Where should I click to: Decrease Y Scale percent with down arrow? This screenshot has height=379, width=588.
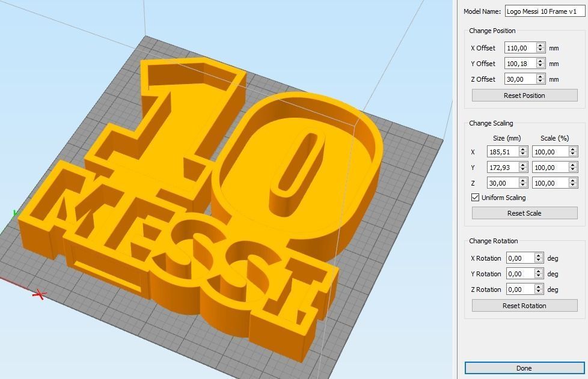click(x=572, y=170)
